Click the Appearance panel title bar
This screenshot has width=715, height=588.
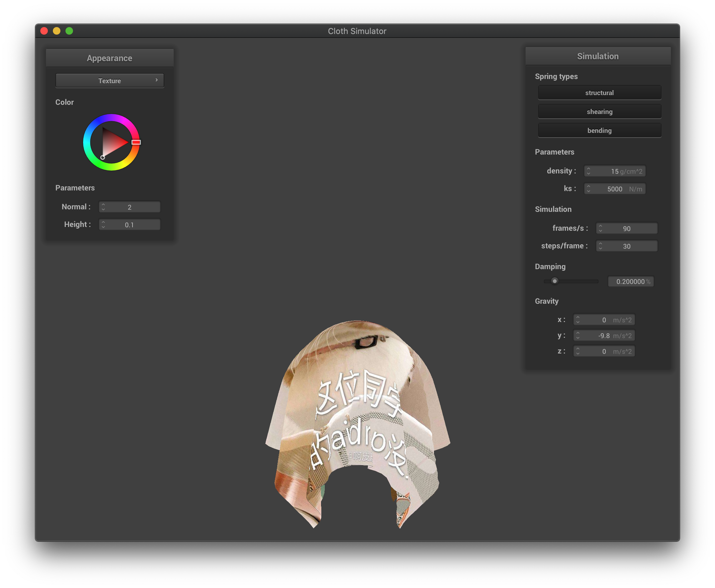tap(109, 58)
